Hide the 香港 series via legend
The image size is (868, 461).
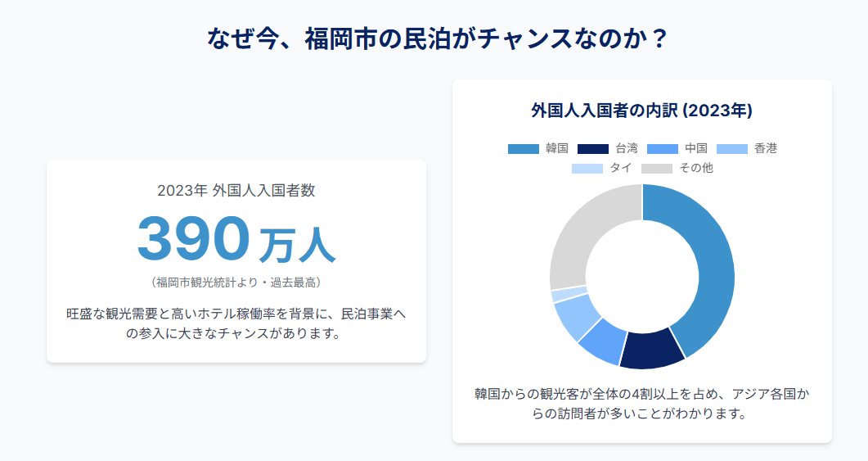click(x=747, y=148)
